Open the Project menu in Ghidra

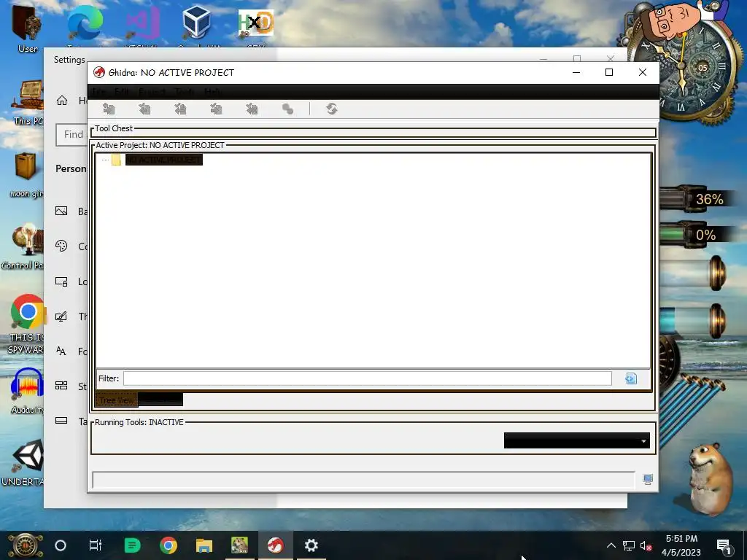pyautogui.click(x=152, y=91)
